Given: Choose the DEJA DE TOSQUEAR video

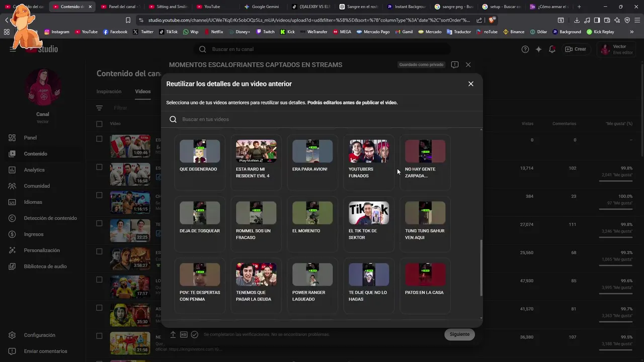Looking at the screenshot, I should pos(200,224).
